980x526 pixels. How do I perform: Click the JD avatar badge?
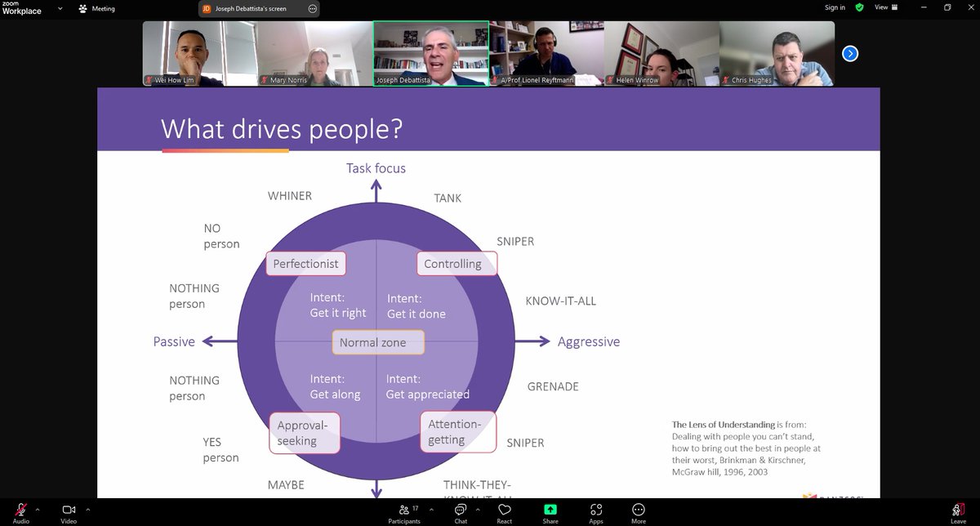[207, 8]
